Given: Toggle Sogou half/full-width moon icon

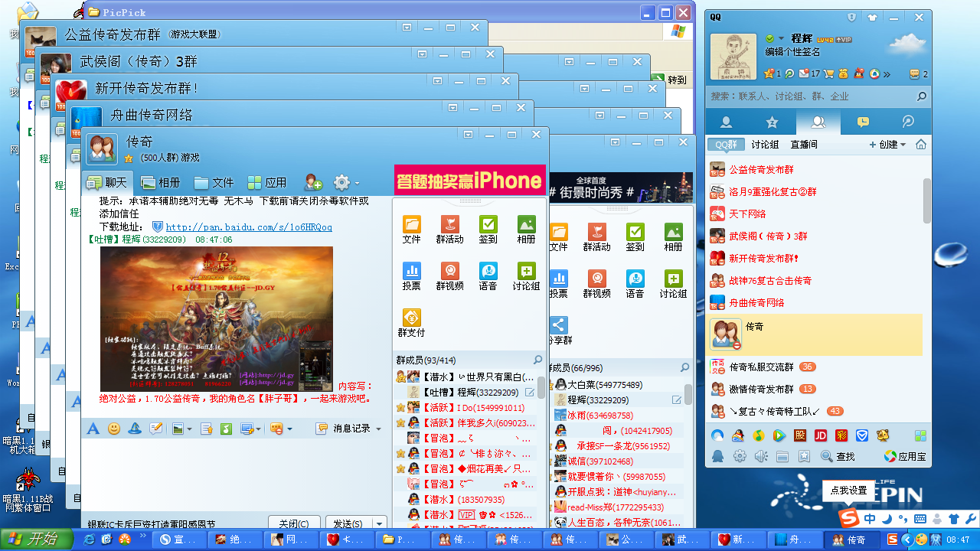Looking at the screenshot, I should coord(887,519).
